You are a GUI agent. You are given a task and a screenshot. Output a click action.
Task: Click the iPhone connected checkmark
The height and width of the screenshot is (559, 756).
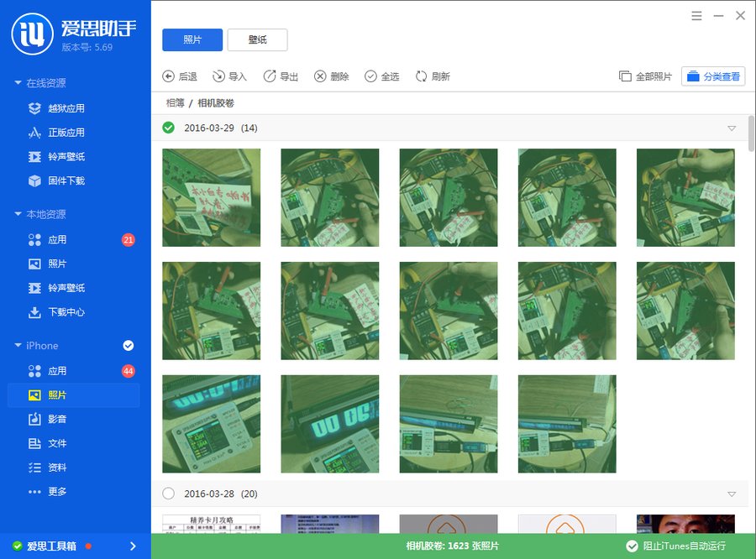click(129, 346)
